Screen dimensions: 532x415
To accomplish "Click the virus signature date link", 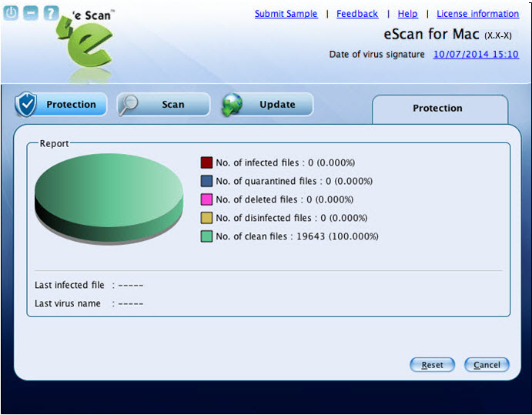I will click(476, 55).
